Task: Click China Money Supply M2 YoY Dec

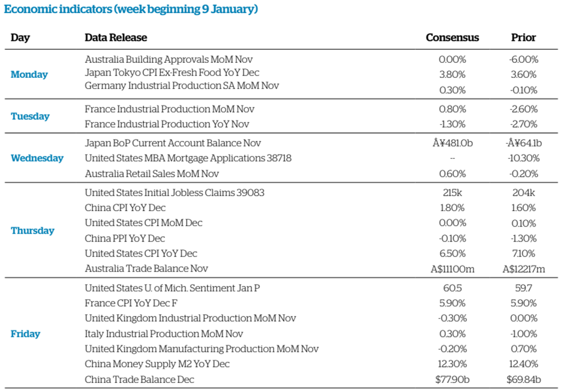Action: [x=157, y=364]
